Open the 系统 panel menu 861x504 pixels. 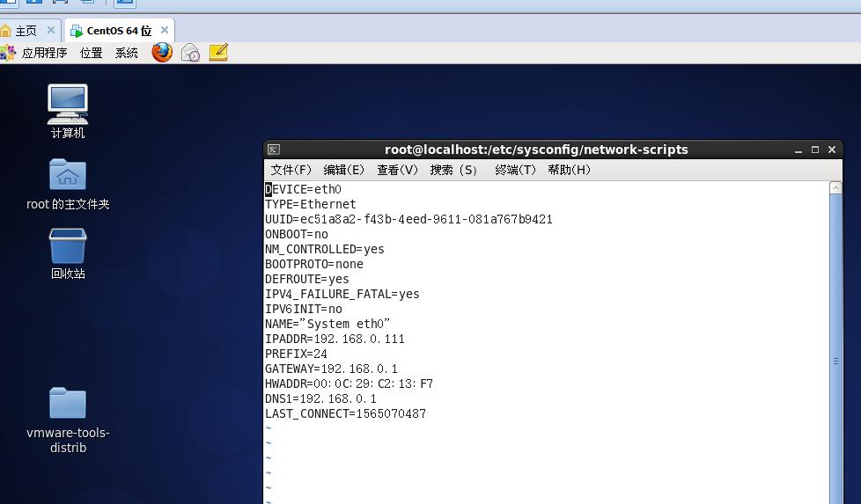(126, 53)
